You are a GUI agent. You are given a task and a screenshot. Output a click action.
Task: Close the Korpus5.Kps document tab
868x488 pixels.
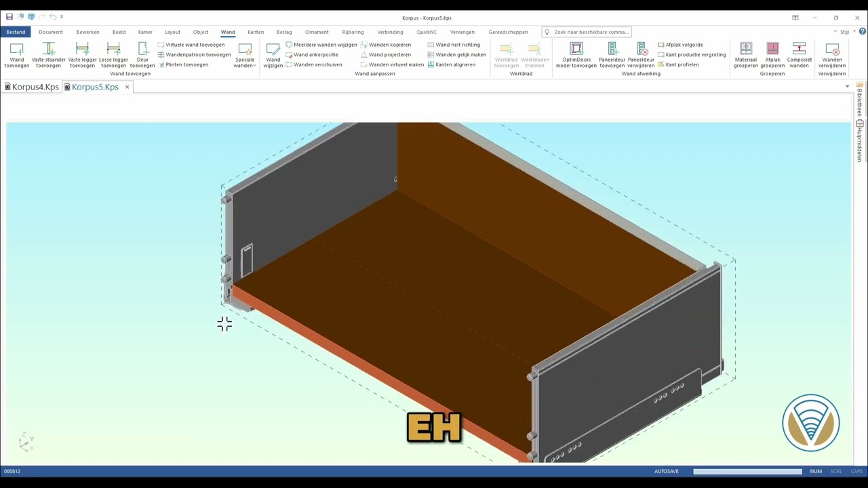click(x=127, y=87)
